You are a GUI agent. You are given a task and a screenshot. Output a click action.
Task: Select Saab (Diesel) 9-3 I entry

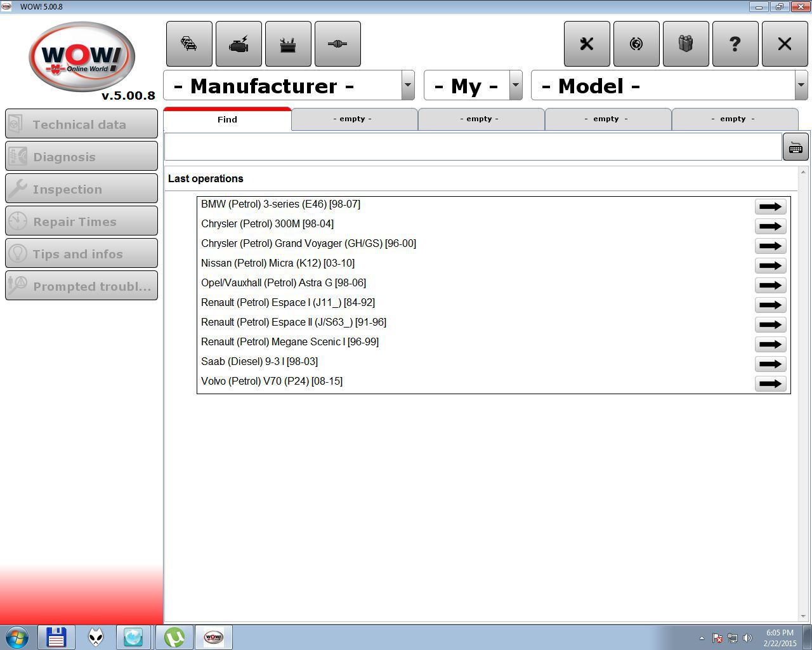(259, 362)
